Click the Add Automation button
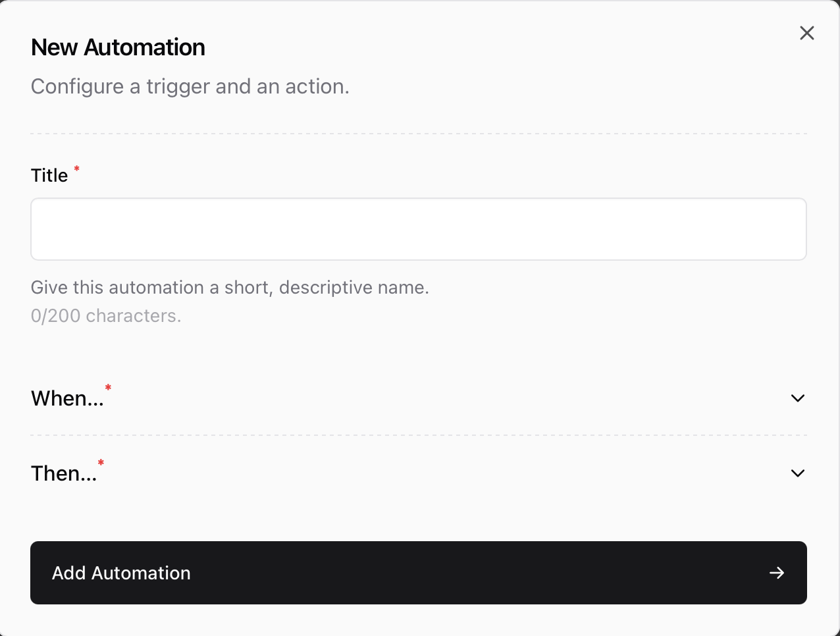This screenshot has height=636, width=840. [419, 573]
